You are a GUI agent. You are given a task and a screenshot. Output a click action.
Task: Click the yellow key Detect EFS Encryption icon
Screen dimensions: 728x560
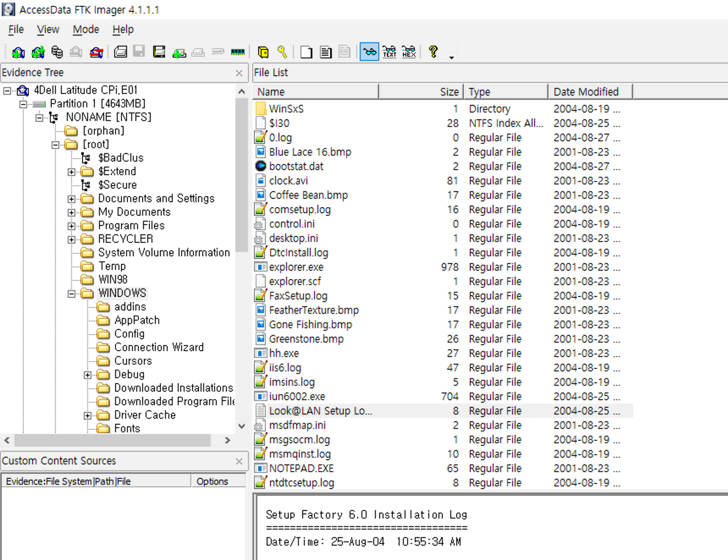(x=282, y=52)
